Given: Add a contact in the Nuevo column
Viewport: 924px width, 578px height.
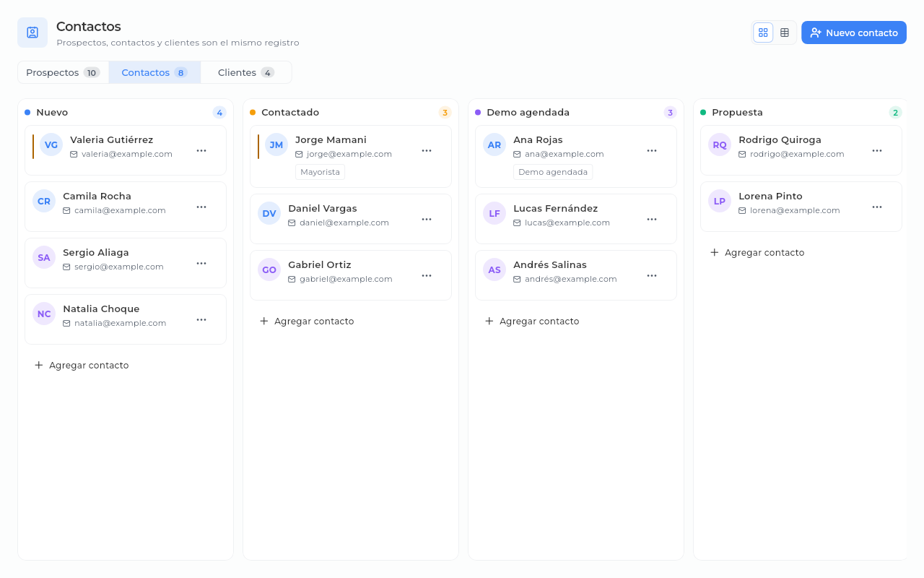Looking at the screenshot, I should pos(82,365).
